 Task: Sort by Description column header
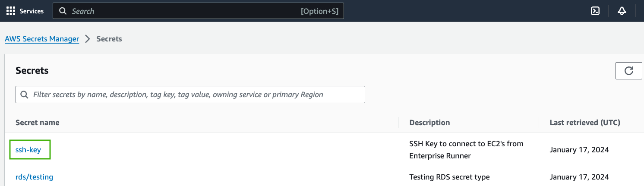(x=429, y=123)
